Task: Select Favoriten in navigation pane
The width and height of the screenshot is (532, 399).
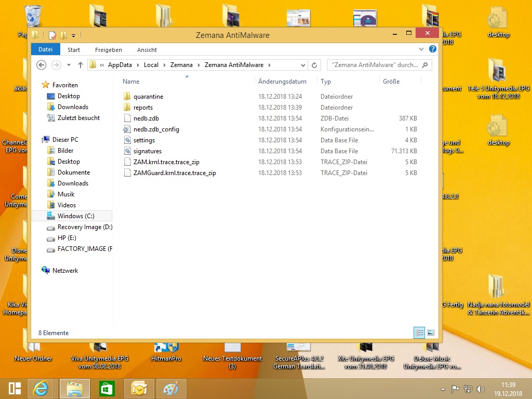Action: pyautogui.click(x=65, y=85)
